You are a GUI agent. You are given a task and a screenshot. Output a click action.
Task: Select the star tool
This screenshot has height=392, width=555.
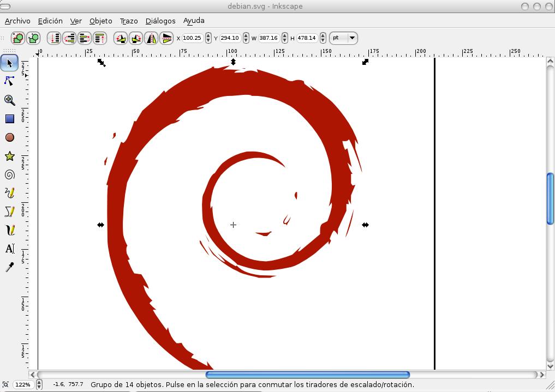pos(10,156)
